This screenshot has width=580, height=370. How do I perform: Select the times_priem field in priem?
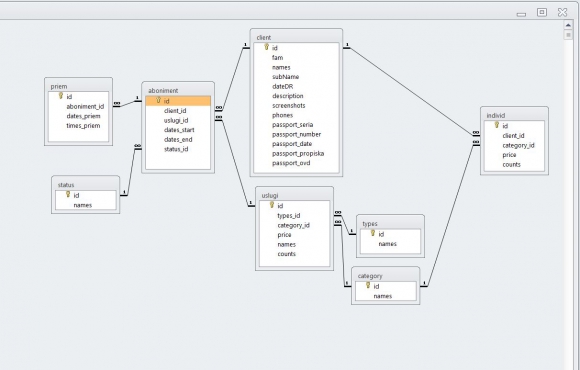(x=83, y=126)
